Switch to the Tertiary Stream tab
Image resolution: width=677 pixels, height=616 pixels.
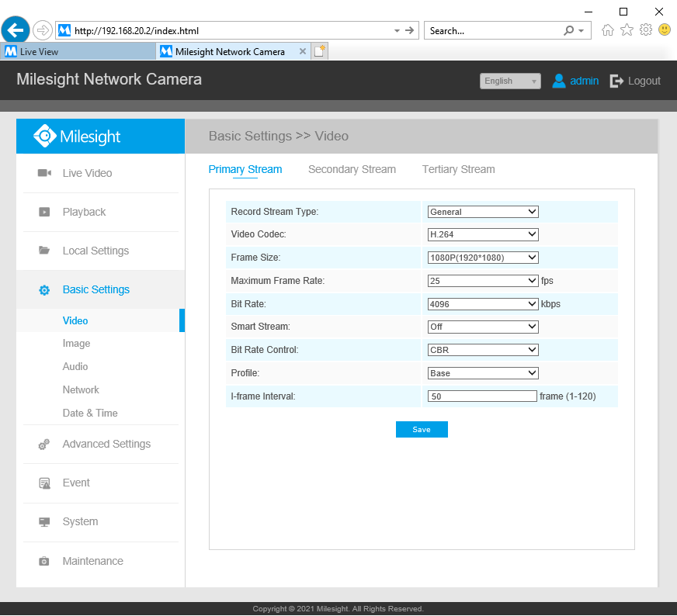[x=459, y=170]
